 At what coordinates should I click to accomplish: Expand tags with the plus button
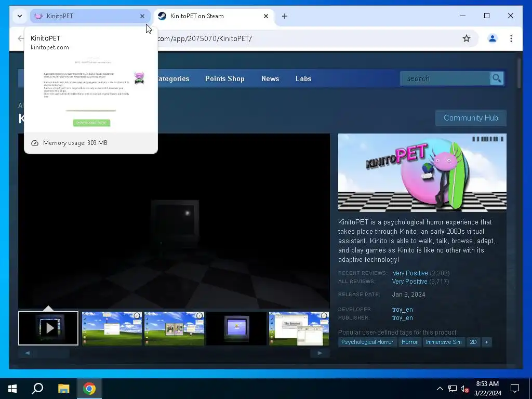(x=486, y=342)
